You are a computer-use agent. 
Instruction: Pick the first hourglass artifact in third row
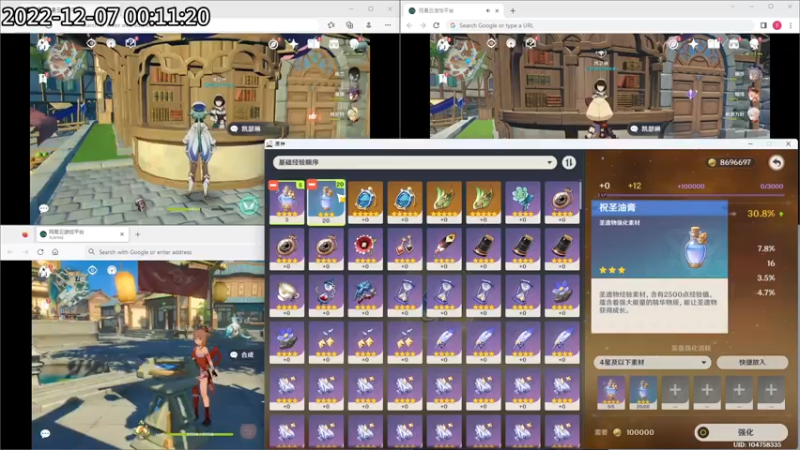(405, 296)
